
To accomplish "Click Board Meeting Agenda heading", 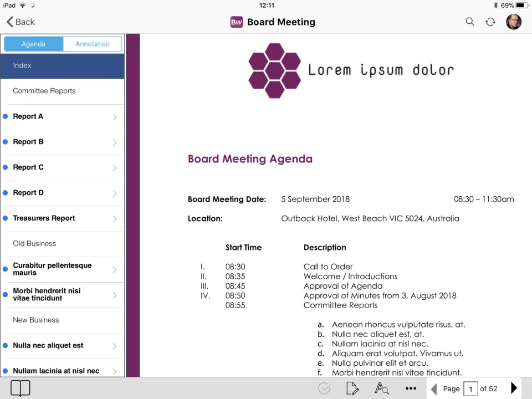I will tap(250, 159).
